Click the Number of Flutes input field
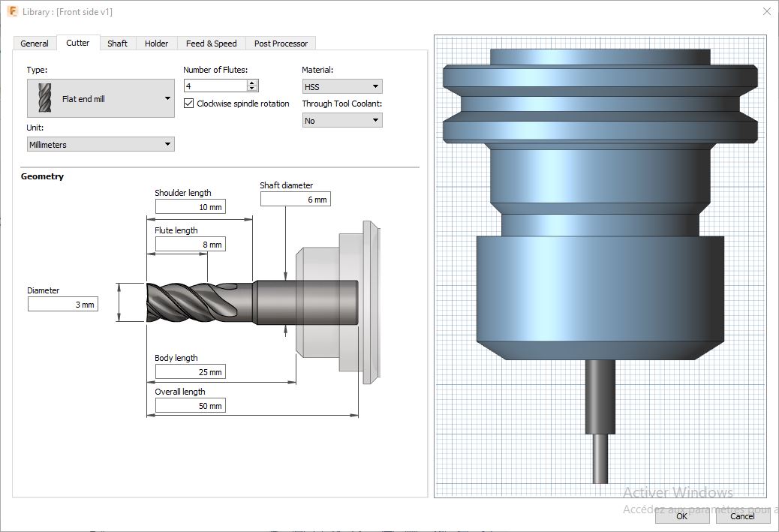Viewport: 779px width, 532px height. [x=215, y=86]
